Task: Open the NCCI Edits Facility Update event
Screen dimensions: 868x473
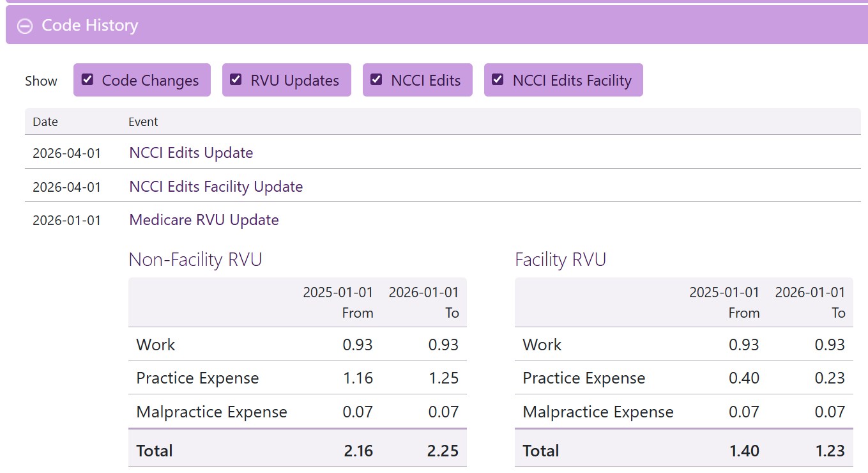Action: (x=216, y=187)
